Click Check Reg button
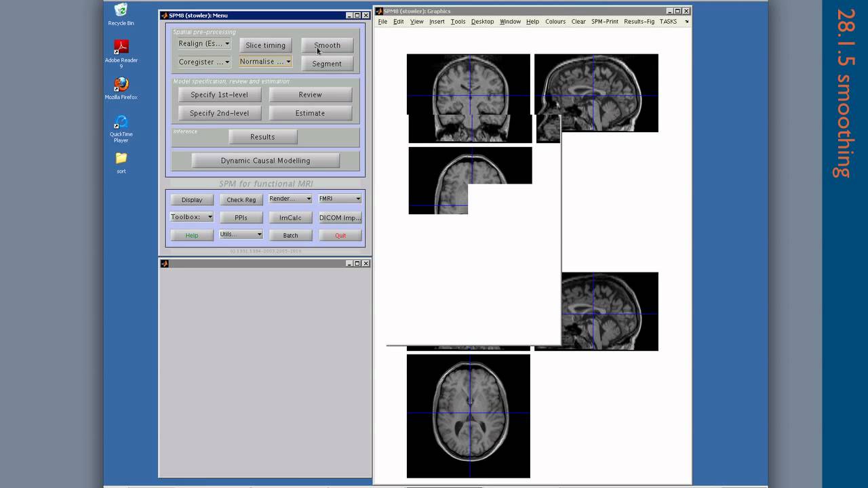 [x=241, y=200]
